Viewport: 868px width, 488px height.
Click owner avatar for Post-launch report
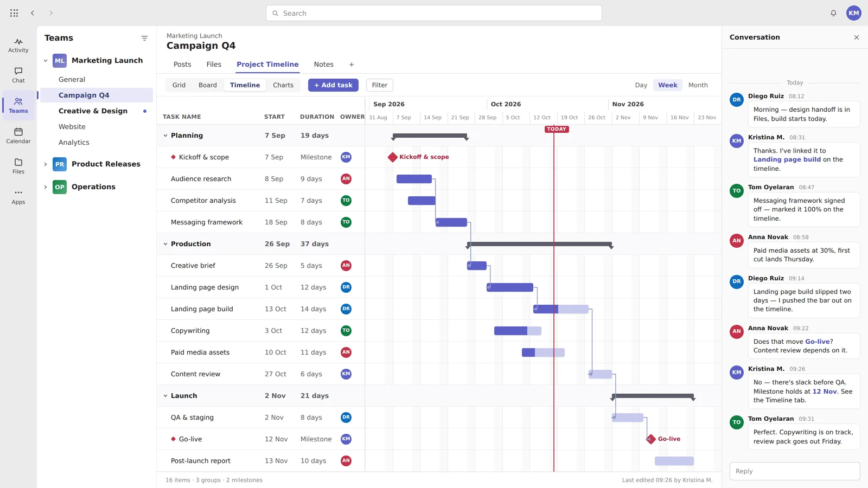[x=346, y=461]
